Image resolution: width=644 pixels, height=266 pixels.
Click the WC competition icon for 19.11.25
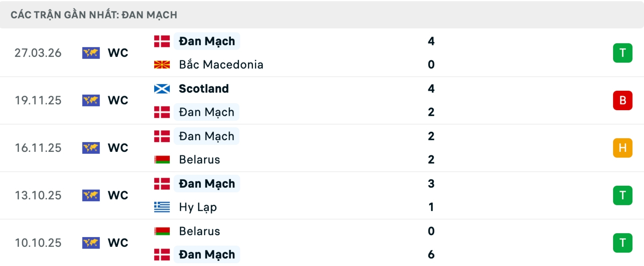[91, 100]
